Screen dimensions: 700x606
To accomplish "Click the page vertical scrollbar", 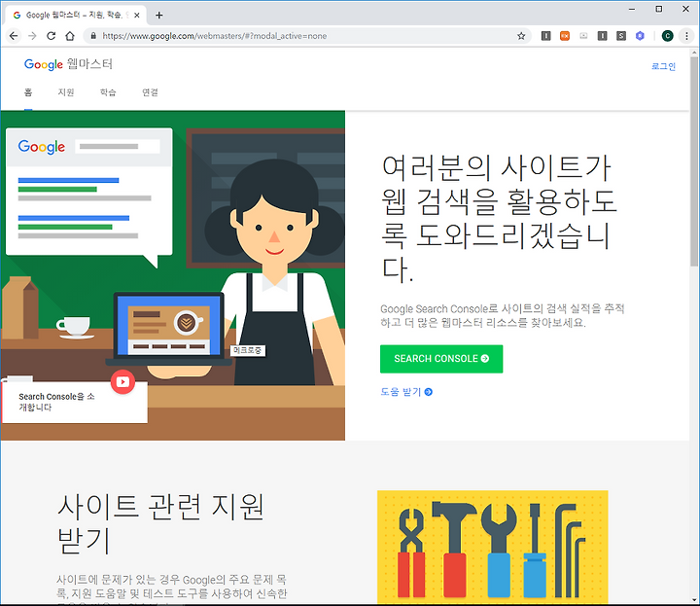I will click(x=694, y=326).
